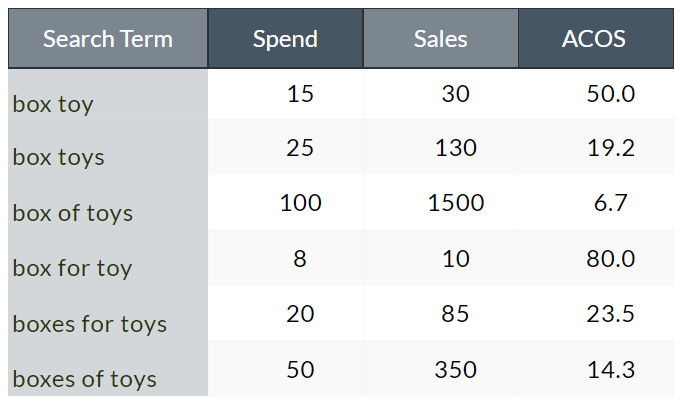
Task: Click the Spend value 8
Action: click(x=300, y=259)
